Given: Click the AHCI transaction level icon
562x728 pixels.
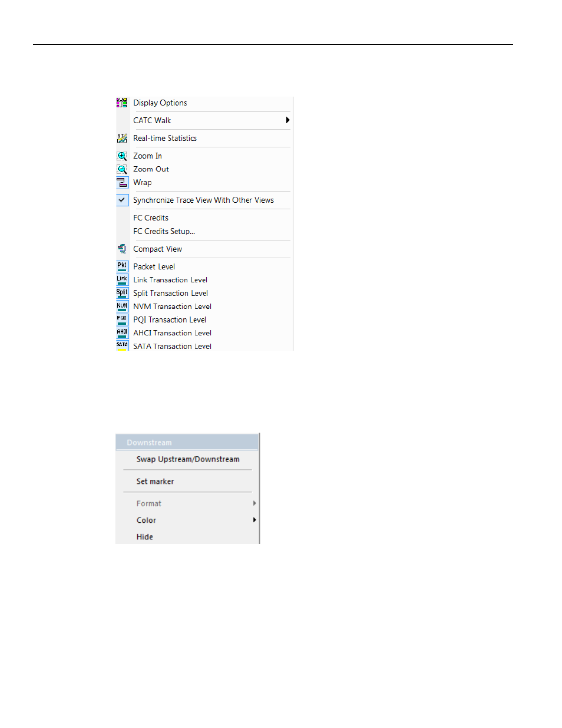Looking at the screenshot, I should tap(122, 332).
